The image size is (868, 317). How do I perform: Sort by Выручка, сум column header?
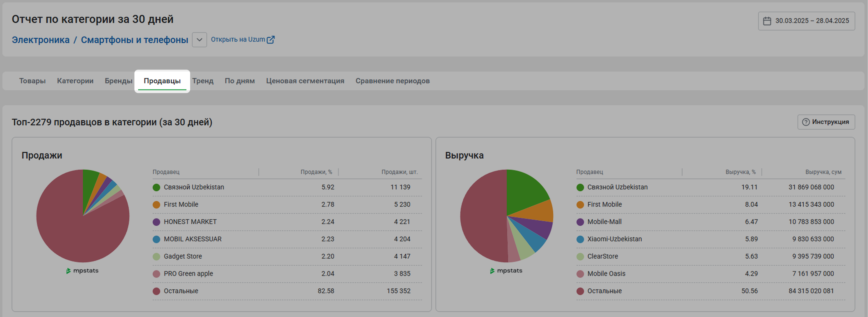823,172
